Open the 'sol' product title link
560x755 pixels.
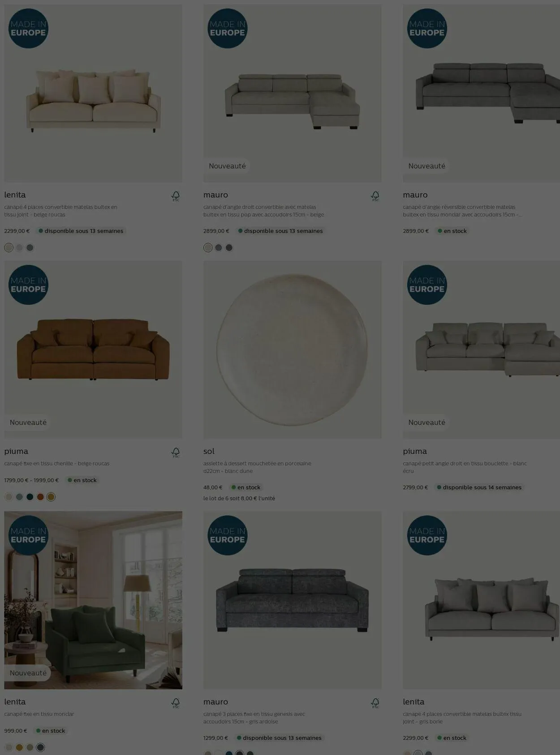(209, 451)
